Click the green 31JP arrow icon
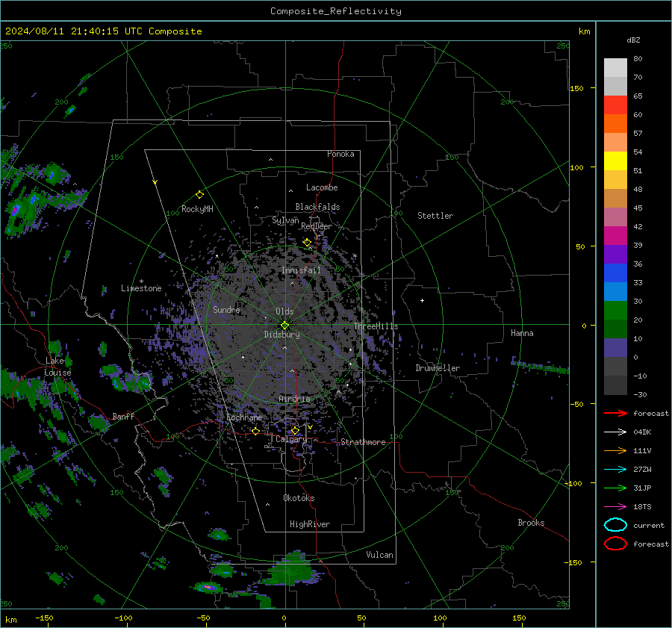This screenshot has height=628, width=672. click(615, 488)
